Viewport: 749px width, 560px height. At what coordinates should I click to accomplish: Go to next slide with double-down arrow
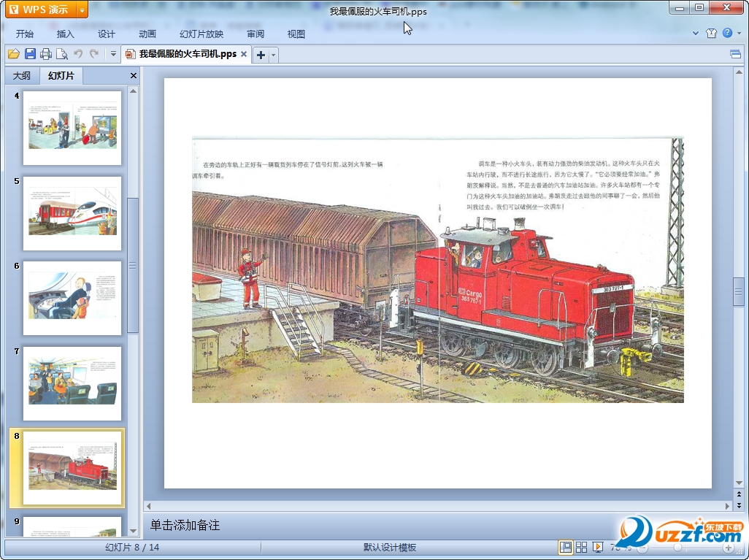pos(739,505)
